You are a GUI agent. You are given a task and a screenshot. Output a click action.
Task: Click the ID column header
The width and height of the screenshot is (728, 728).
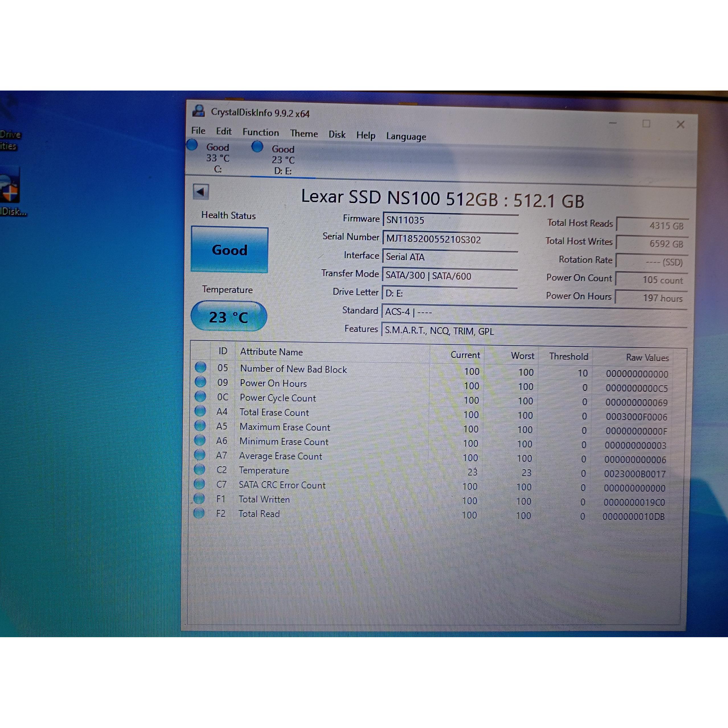click(223, 351)
